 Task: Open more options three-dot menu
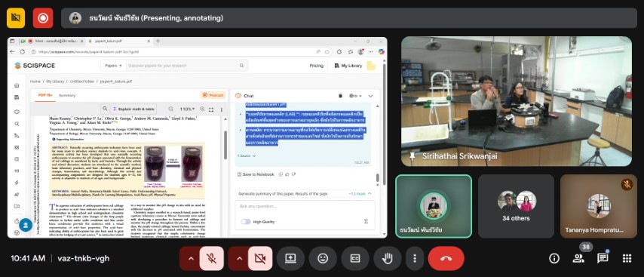(415, 258)
